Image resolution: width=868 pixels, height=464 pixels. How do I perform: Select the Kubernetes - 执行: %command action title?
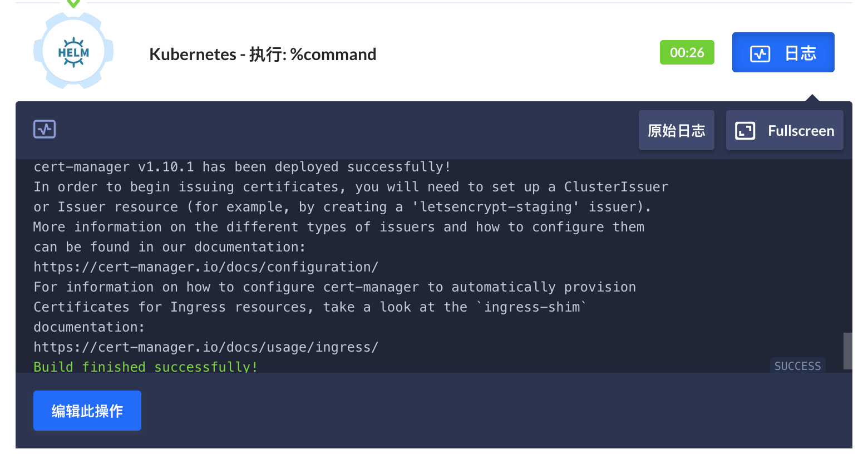262,54
